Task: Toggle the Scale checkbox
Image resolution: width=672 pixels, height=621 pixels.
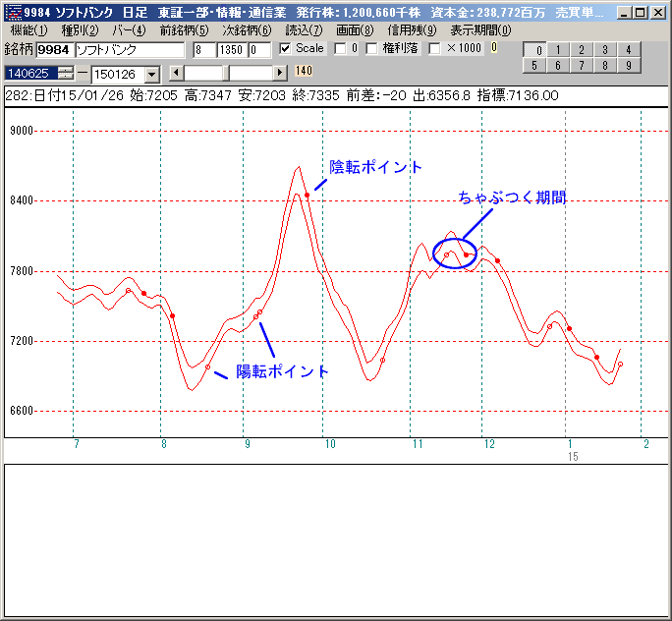Action: (x=285, y=48)
